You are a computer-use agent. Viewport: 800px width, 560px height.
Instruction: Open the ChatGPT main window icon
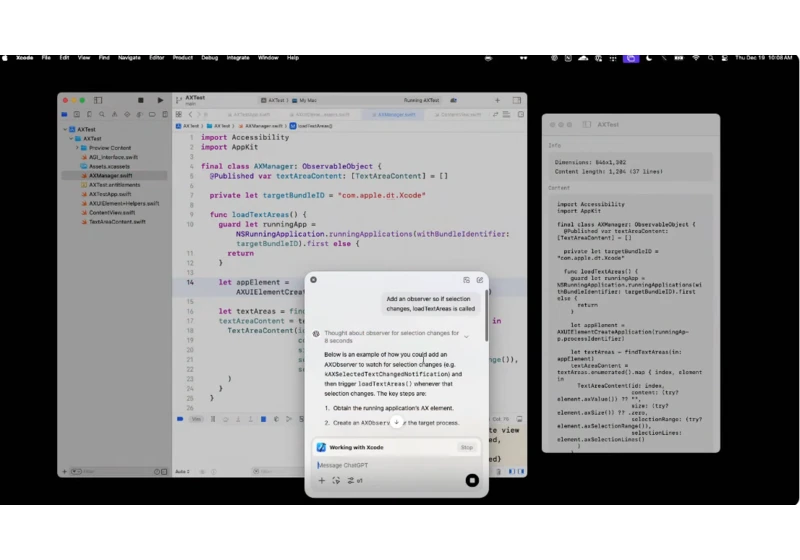coord(466,280)
